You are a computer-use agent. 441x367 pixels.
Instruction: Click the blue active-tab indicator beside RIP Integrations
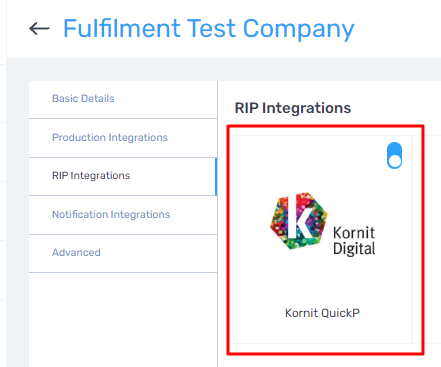point(216,177)
